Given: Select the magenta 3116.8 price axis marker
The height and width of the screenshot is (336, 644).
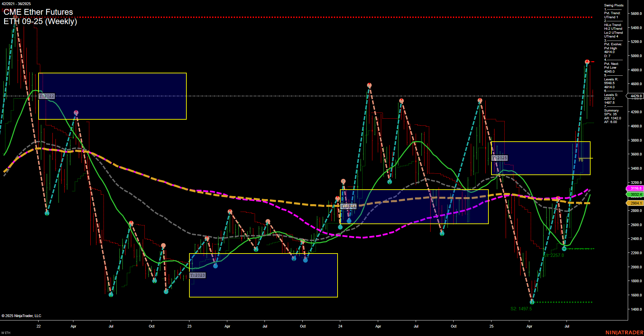Looking at the screenshot, I should coord(636,188).
